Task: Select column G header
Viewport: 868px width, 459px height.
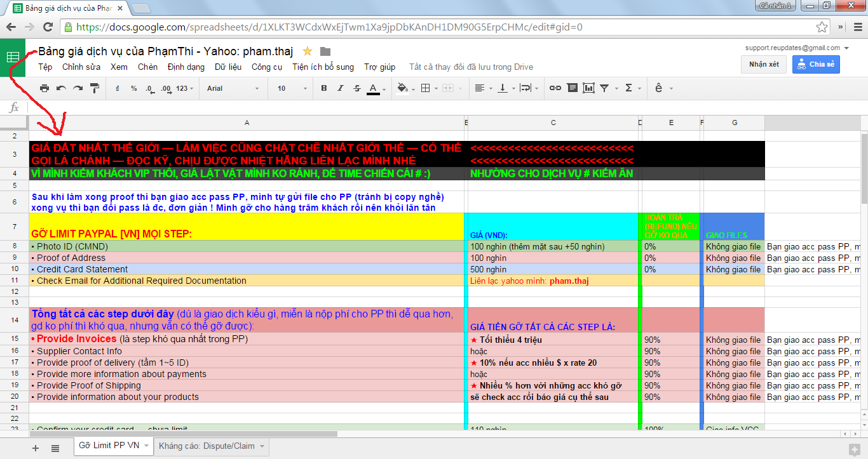Action: (734, 123)
